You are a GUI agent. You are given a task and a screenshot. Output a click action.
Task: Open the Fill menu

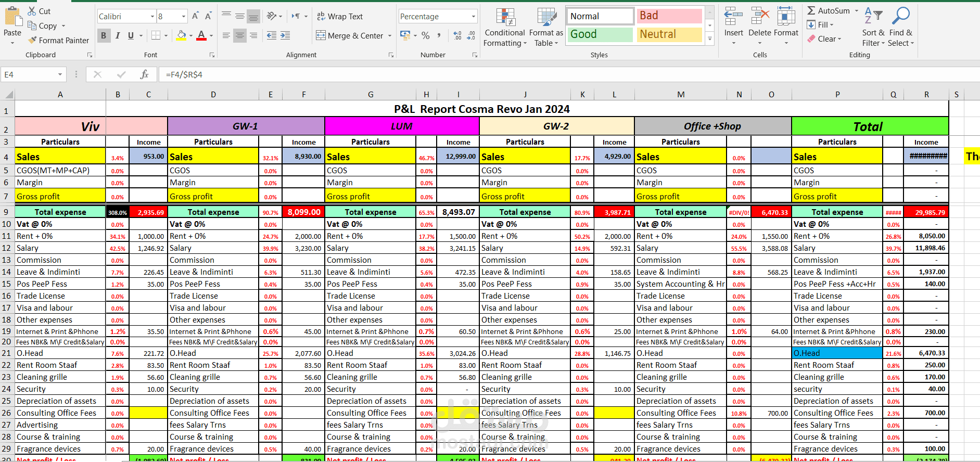point(821,24)
